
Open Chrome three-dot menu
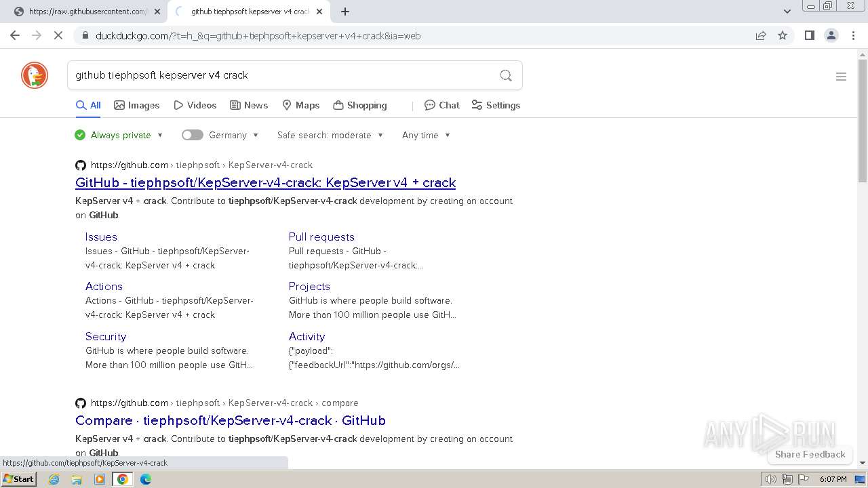853,35
